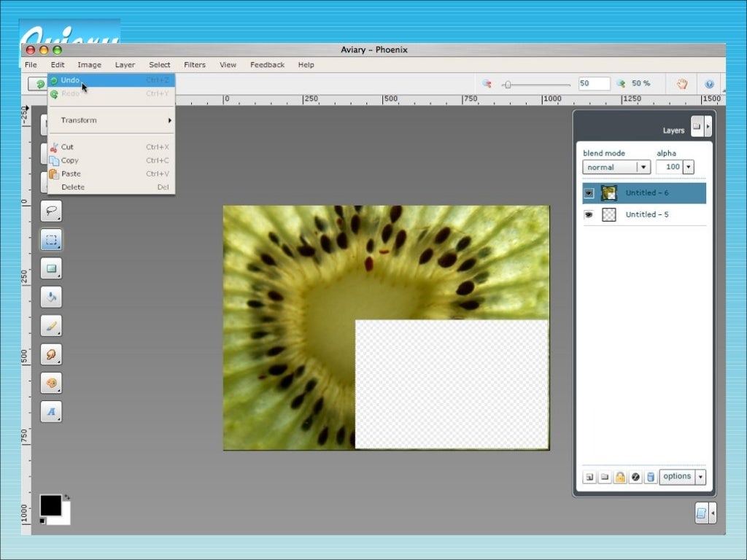This screenshot has width=747, height=560.
Task: Click the Layers panel window icon
Action: [x=697, y=126]
